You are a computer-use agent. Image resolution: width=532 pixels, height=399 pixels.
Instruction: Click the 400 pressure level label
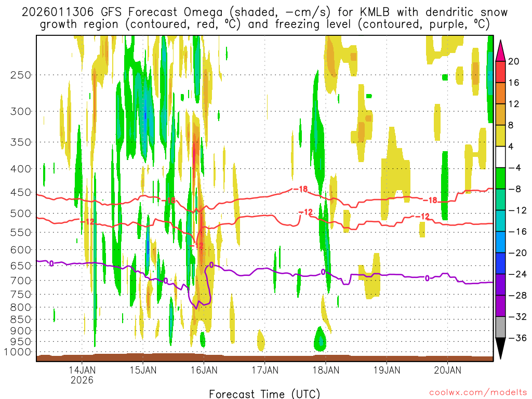21,169
